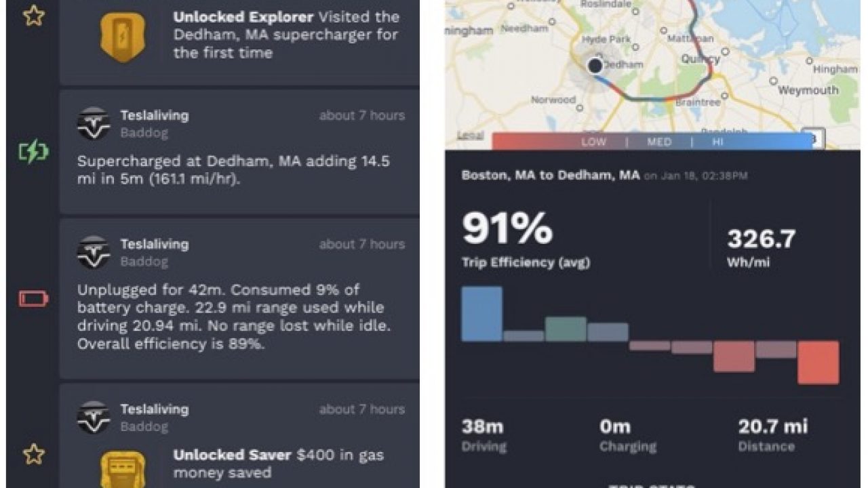Click the gold star icon beside Unlocked Saver
Screen dimensions: 868x488
33,454
